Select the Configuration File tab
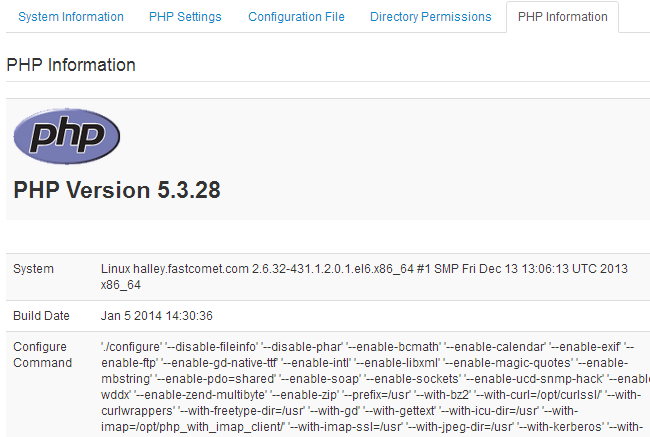 (x=296, y=17)
